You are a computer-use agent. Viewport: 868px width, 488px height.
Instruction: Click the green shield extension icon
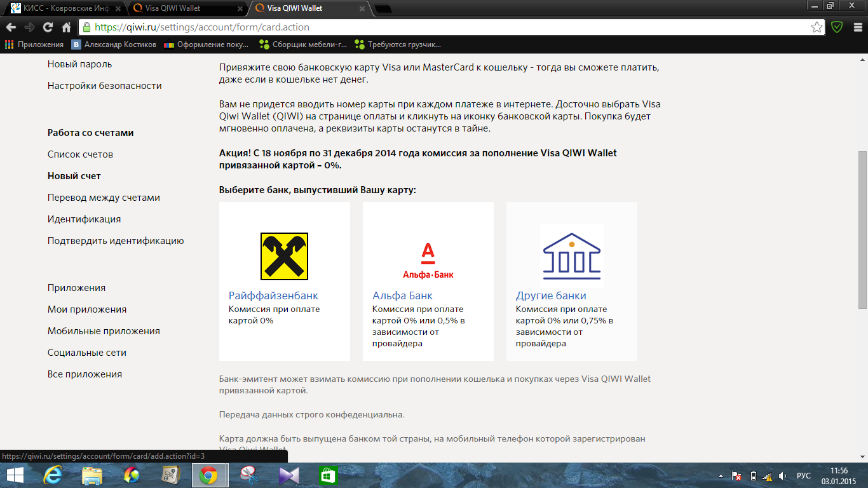837,27
